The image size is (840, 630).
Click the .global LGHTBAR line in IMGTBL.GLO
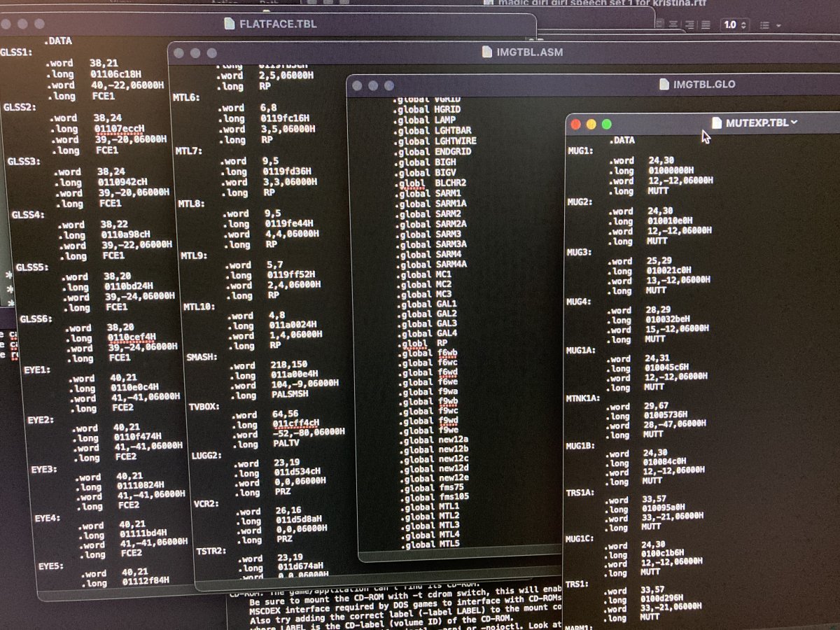coord(432,130)
